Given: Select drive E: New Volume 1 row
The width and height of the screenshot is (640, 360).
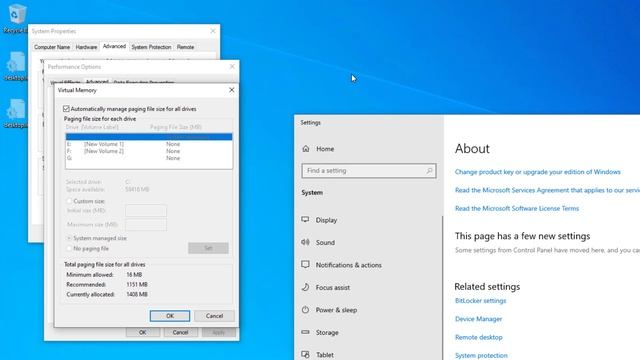Looking at the screenshot, I should [x=149, y=144].
